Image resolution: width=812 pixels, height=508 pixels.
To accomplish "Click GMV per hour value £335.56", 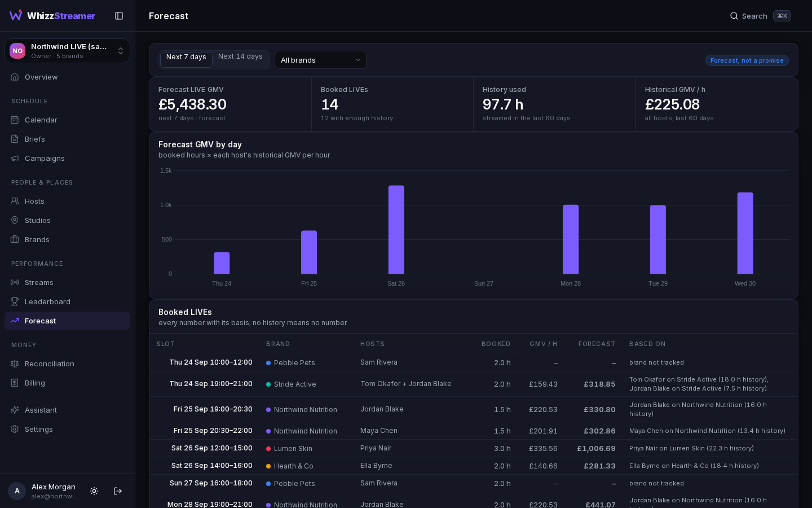I will 543,449.
